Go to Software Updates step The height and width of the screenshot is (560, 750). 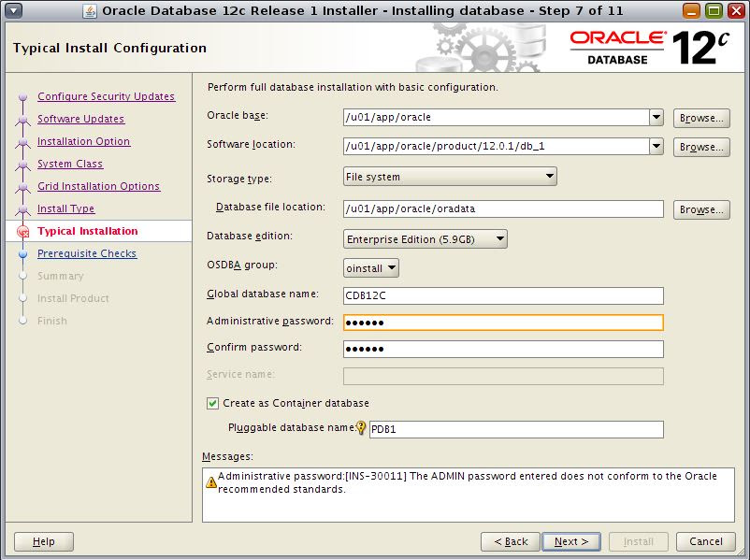pyautogui.click(x=80, y=119)
